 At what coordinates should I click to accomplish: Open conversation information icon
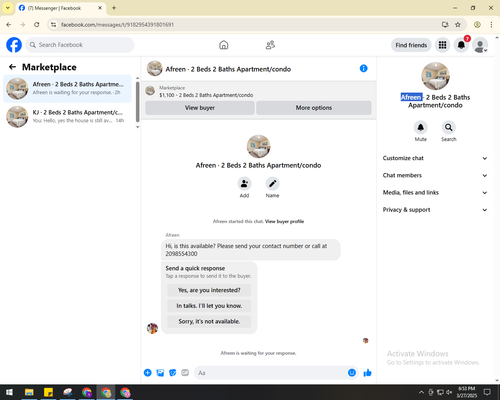click(x=364, y=68)
